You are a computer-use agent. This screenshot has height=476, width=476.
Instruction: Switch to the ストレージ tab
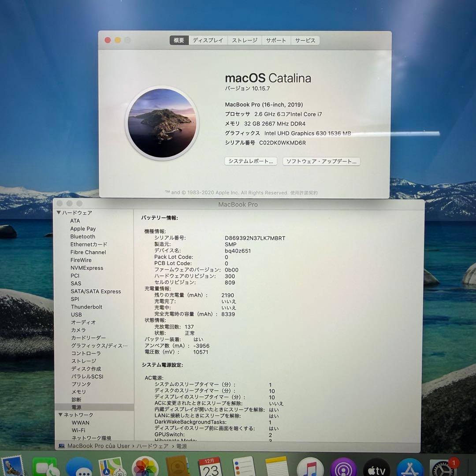(x=244, y=40)
